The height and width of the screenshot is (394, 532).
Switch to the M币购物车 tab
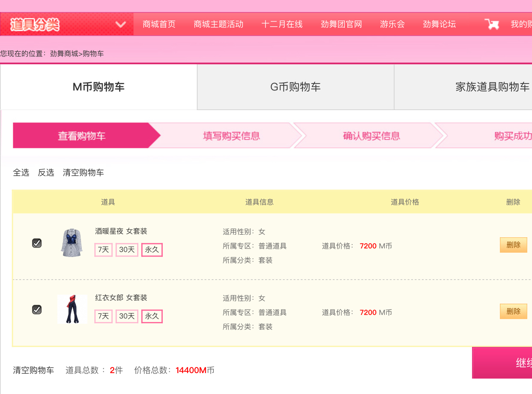(x=99, y=87)
